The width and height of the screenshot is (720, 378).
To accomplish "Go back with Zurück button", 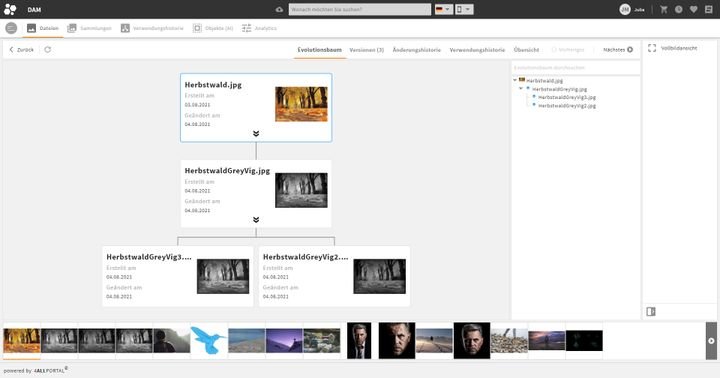I will pyautogui.click(x=22, y=49).
